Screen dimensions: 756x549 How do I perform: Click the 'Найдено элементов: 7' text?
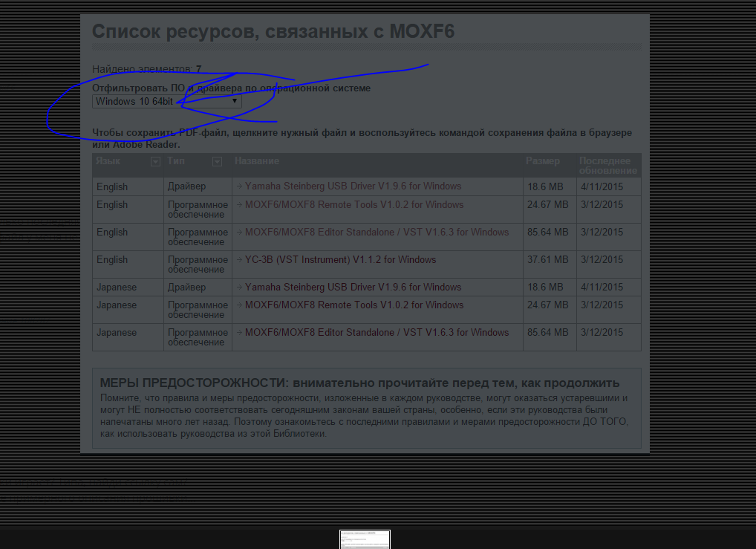[146, 69]
